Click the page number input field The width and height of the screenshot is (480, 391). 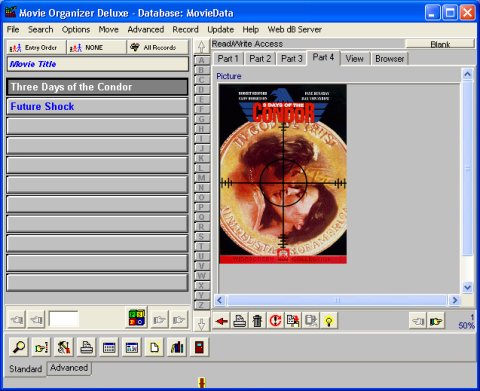63,319
